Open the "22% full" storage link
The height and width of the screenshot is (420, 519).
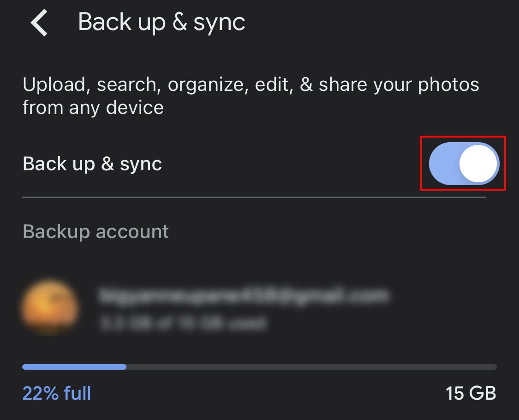57,393
